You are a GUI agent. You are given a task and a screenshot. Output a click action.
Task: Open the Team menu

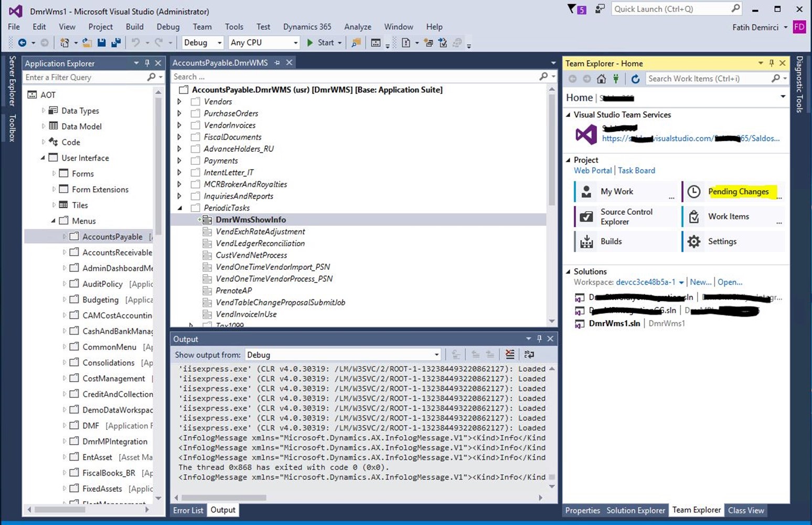coord(202,27)
